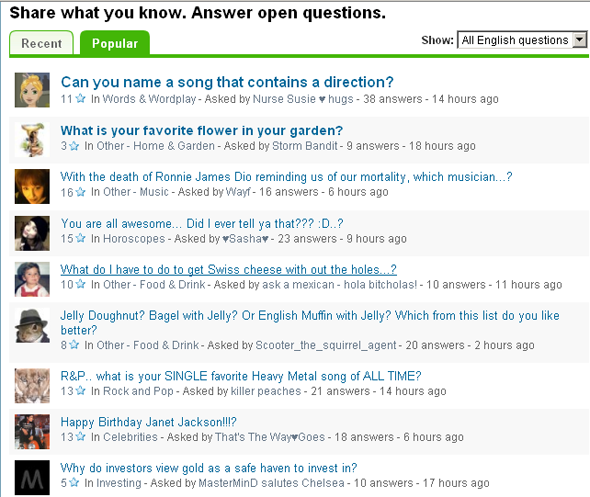Click the star on the Janet Jackson question

coord(81,436)
